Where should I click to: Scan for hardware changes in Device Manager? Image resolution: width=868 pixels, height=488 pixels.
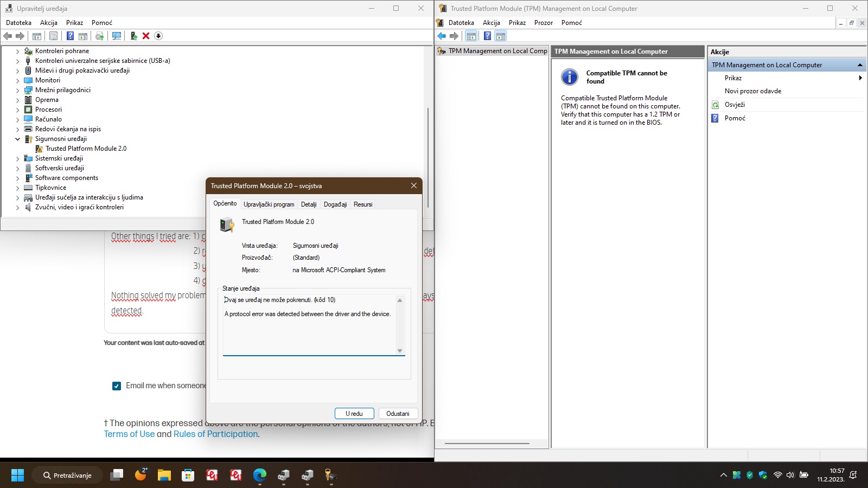(116, 36)
